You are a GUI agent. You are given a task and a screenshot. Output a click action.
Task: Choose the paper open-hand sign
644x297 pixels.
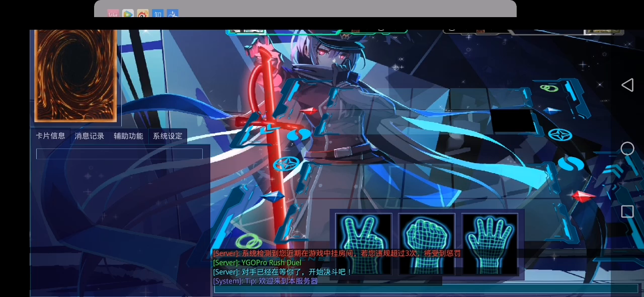490,244
